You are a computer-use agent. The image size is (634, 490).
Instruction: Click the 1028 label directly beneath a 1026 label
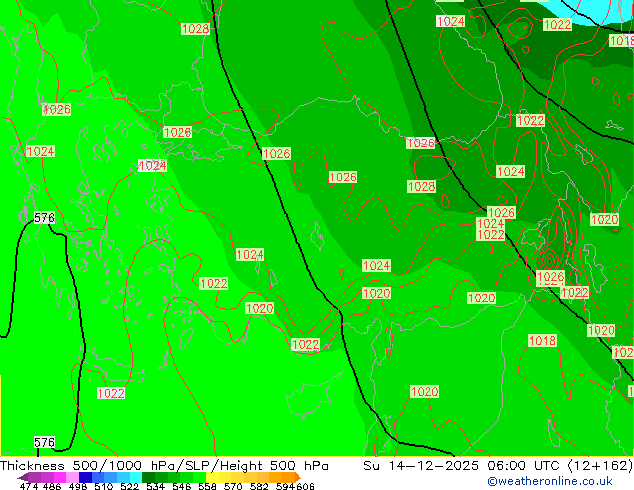(421, 186)
